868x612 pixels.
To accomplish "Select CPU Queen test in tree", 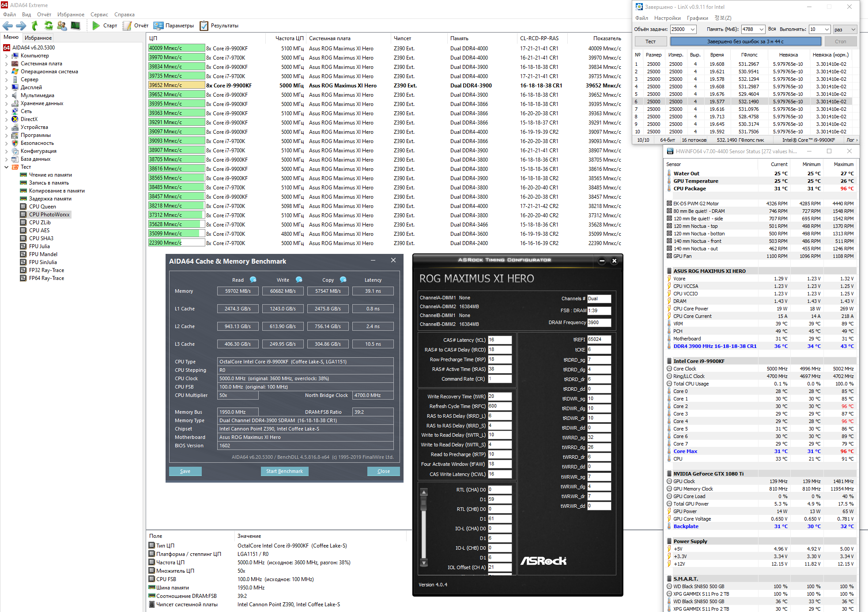I will (42, 207).
